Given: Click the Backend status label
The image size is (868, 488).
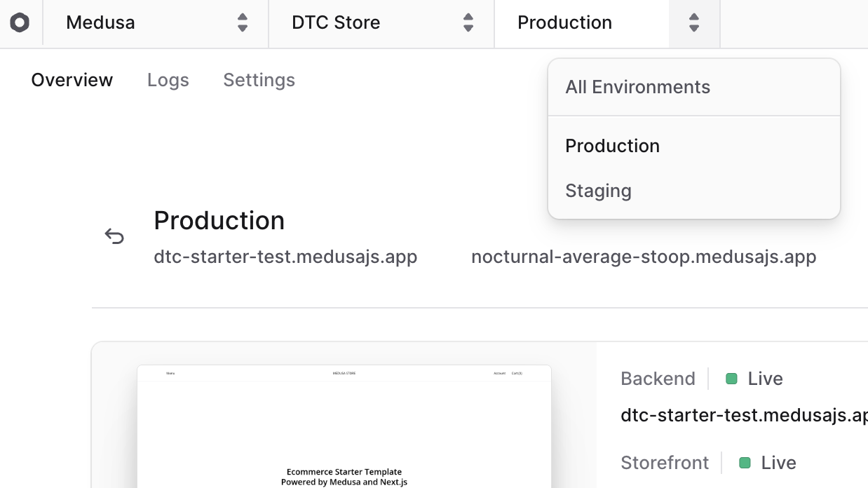Looking at the screenshot, I should (x=658, y=379).
